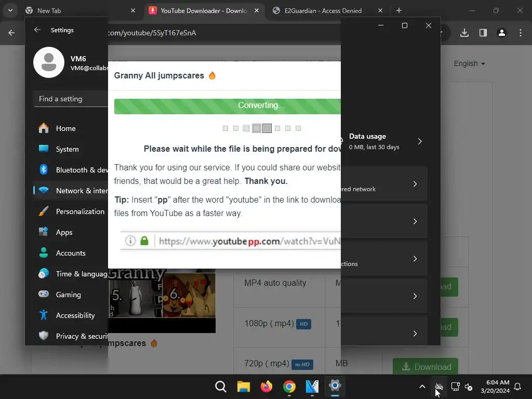532x399 pixels.
Task: Open Chrome tab search dropdown
Action: click(10, 10)
